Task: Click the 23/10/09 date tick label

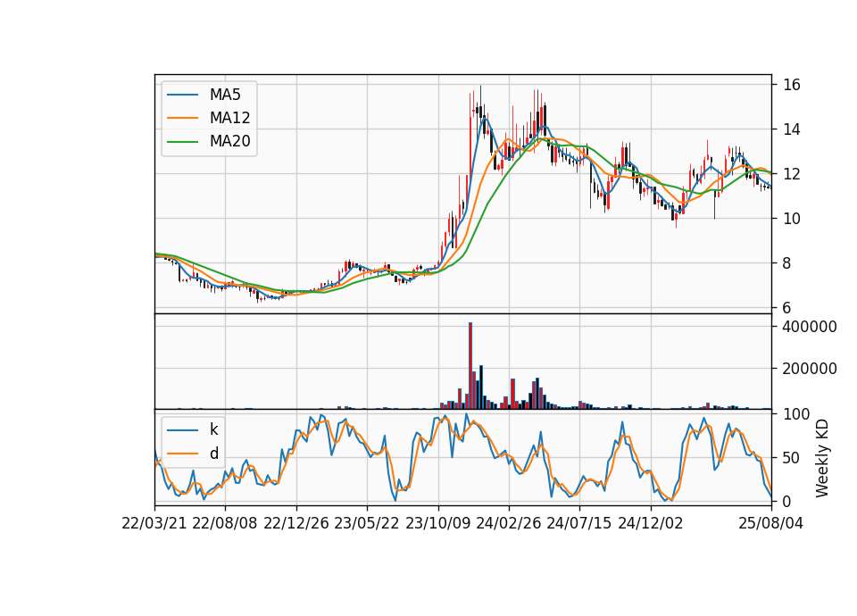Action: [437, 523]
